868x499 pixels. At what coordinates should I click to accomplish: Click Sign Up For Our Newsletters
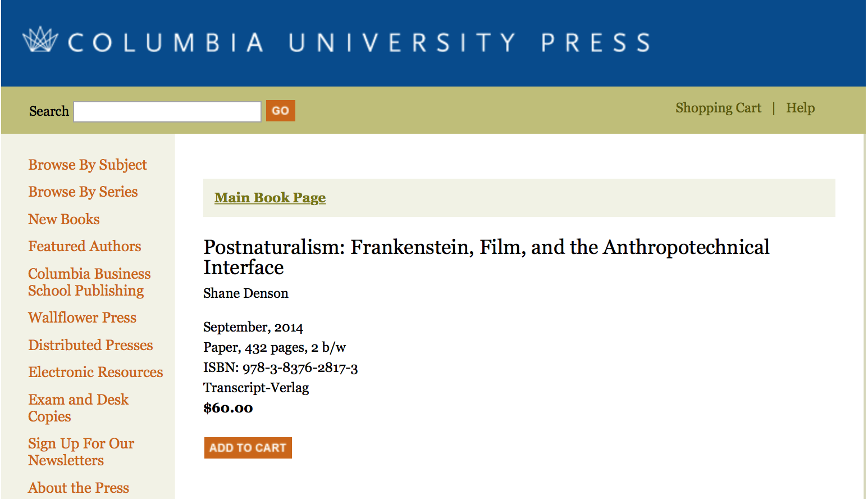pos(81,452)
